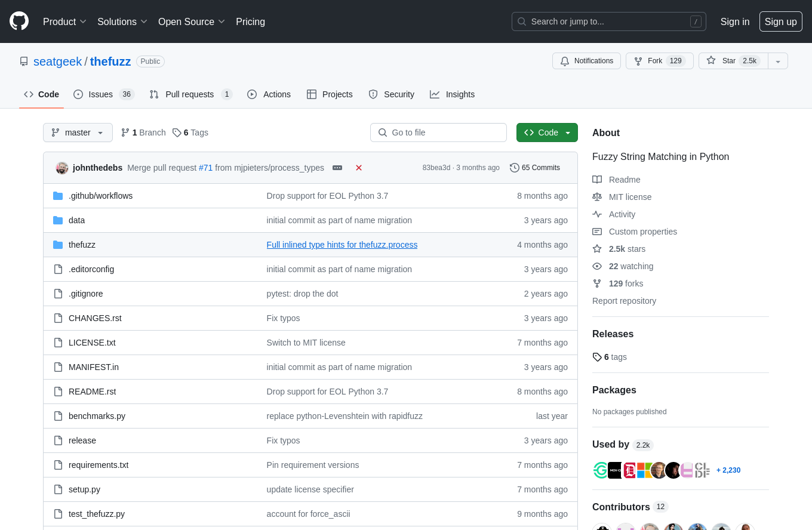Screen dimensions: 812x530
Task: Switch to the Projects tab
Action: point(330,94)
